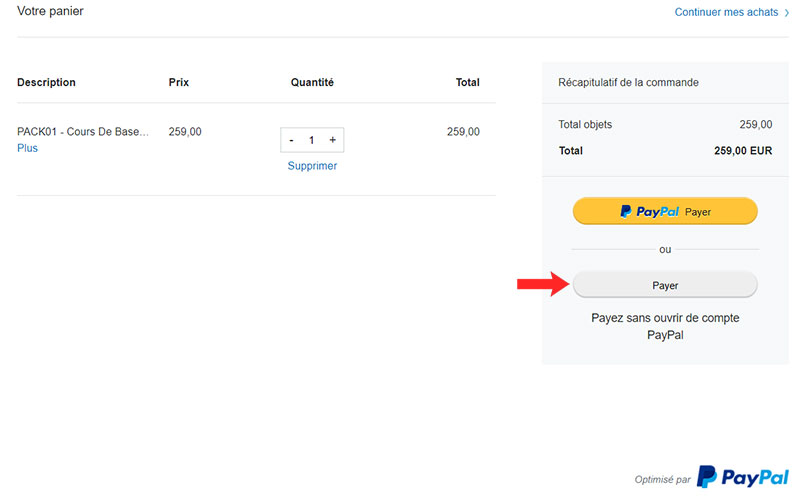Open the Continuer mes achats link
800x500 pixels.
(x=726, y=12)
